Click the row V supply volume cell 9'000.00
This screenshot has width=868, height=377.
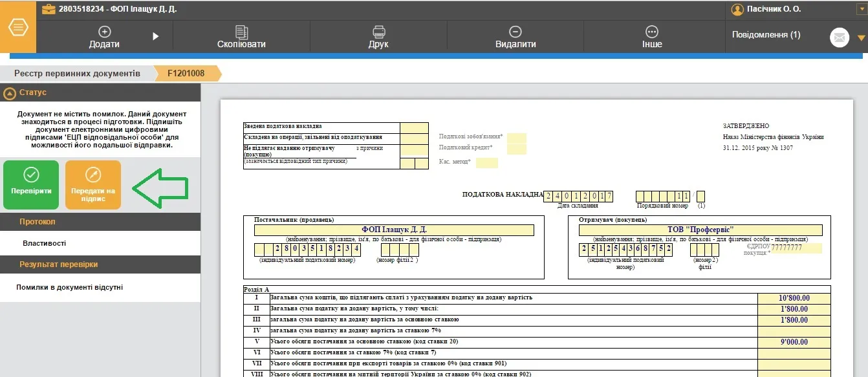click(794, 343)
